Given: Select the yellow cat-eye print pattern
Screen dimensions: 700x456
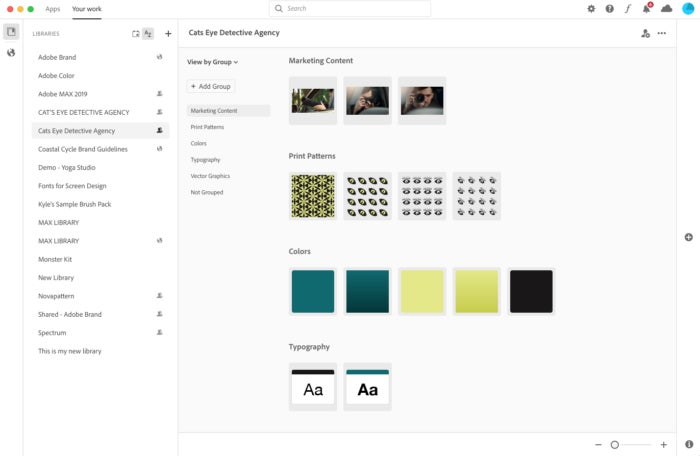Looking at the screenshot, I should [x=367, y=196].
